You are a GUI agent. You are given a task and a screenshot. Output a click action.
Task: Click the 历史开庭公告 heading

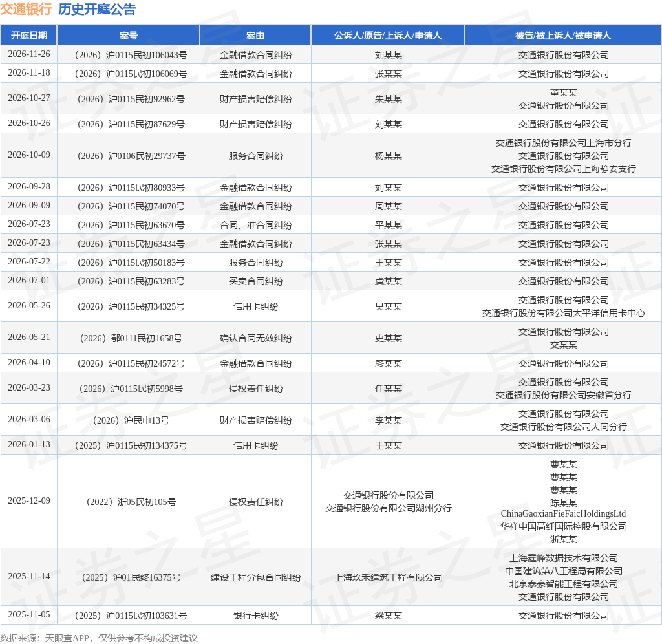(x=97, y=9)
